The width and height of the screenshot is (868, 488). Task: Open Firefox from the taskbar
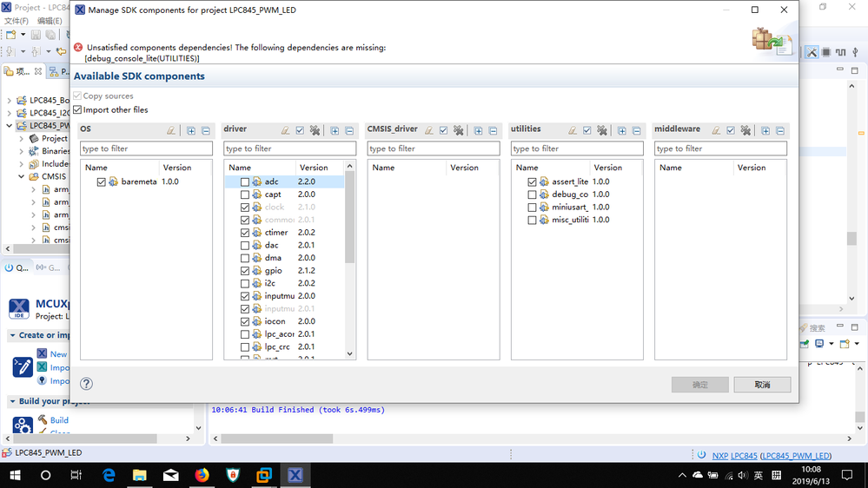point(202,475)
